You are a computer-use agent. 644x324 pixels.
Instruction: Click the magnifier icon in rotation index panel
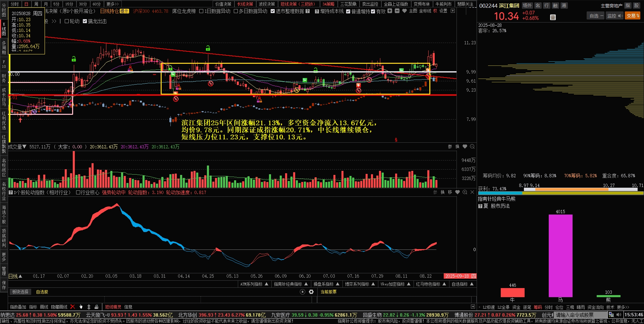[x=465, y=192]
